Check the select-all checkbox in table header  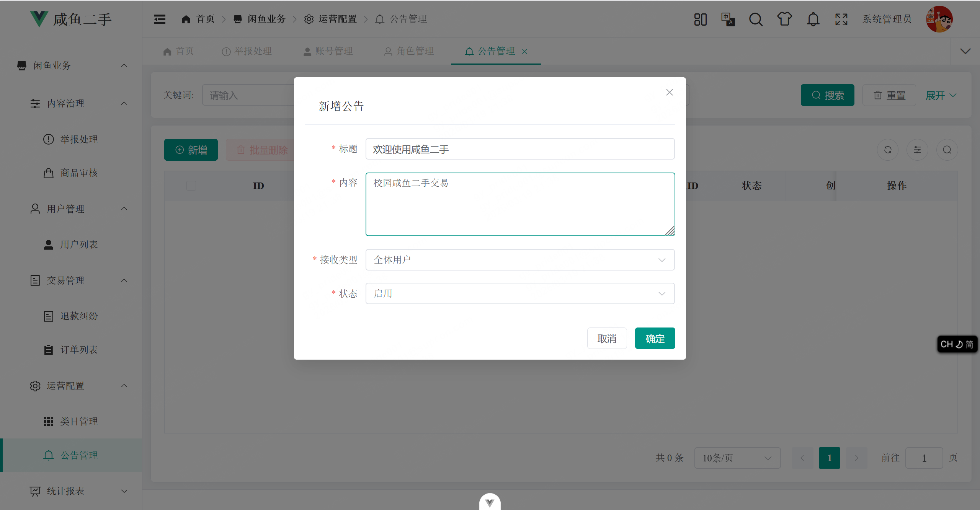click(191, 186)
